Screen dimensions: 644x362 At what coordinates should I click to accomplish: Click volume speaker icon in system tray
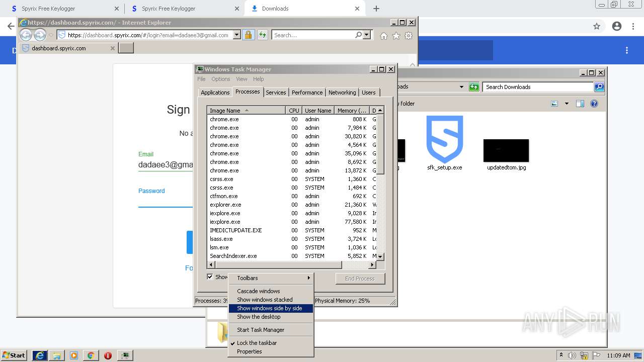(x=572, y=355)
